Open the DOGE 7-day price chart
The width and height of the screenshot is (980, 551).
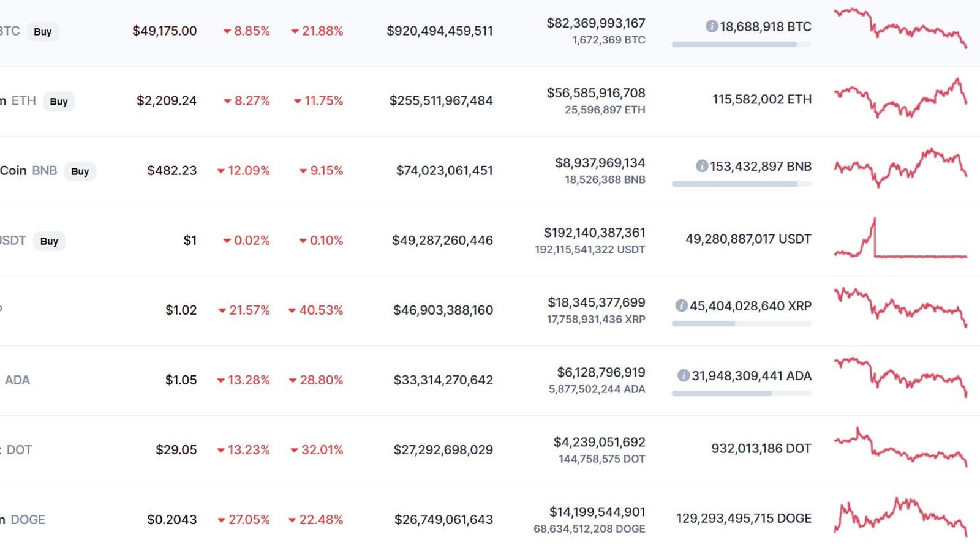[x=900, y=517]
